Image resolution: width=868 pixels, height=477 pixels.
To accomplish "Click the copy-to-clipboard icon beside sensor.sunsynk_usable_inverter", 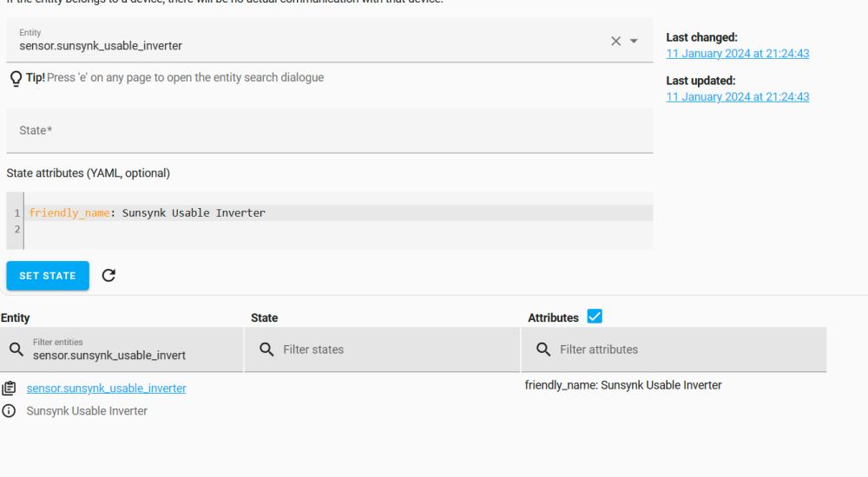I will point(9,389).
